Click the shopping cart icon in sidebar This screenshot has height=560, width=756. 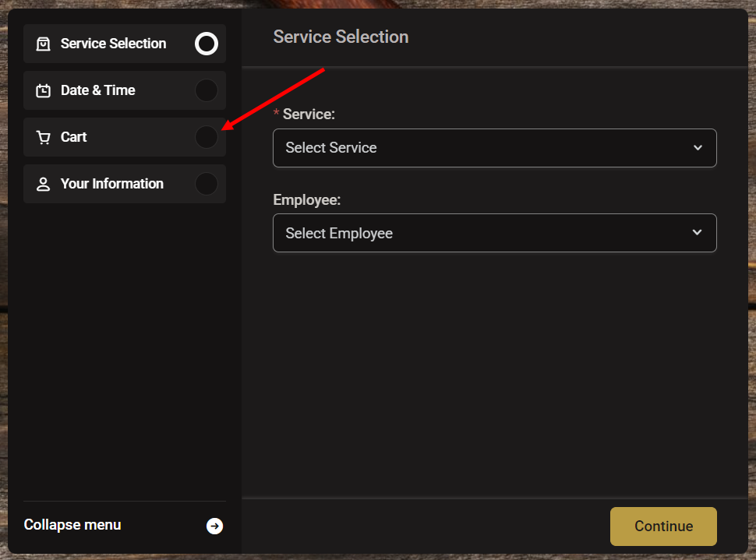44,137
